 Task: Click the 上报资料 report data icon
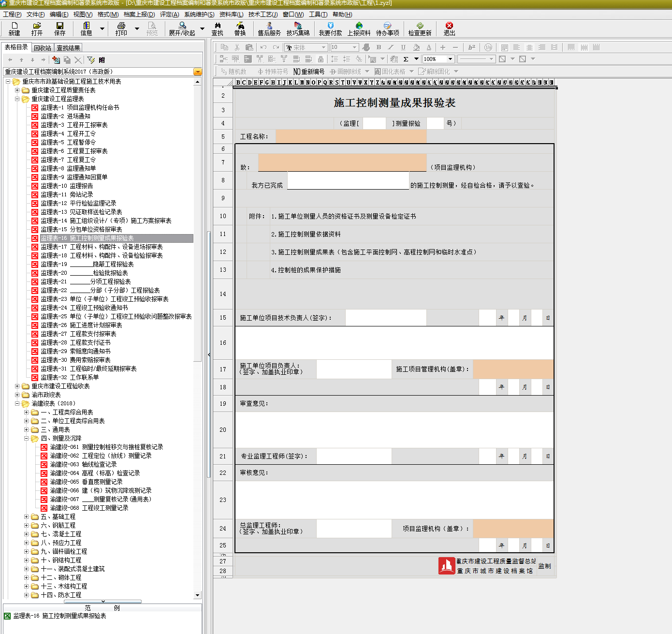tap(359, 29)
